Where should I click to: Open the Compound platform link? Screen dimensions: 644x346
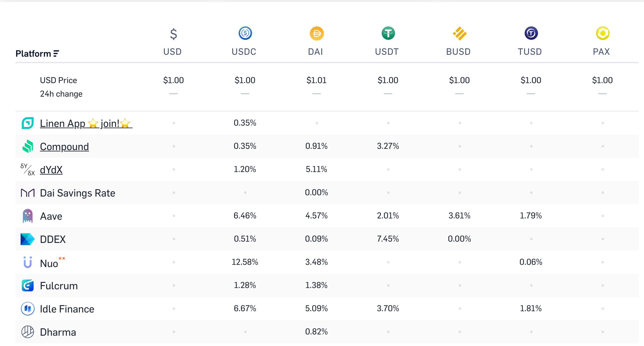(x=64, y=147)
